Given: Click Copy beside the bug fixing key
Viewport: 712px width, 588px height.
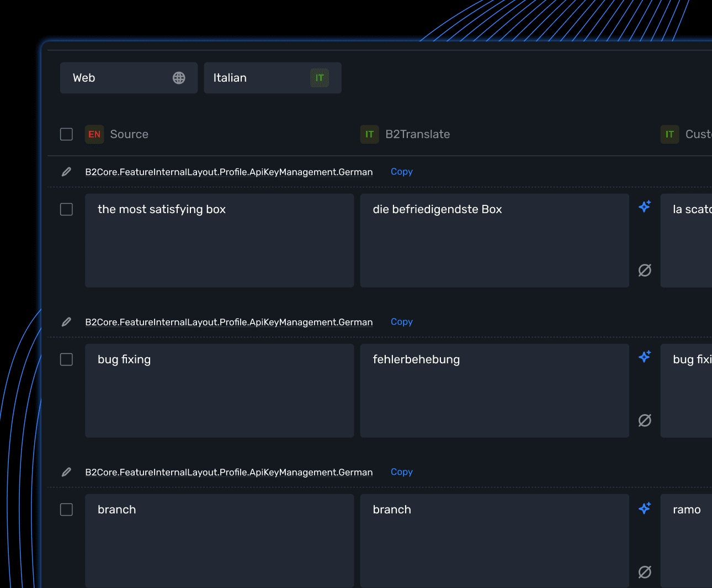Looking at the screenshot, I should coord(401,322).
